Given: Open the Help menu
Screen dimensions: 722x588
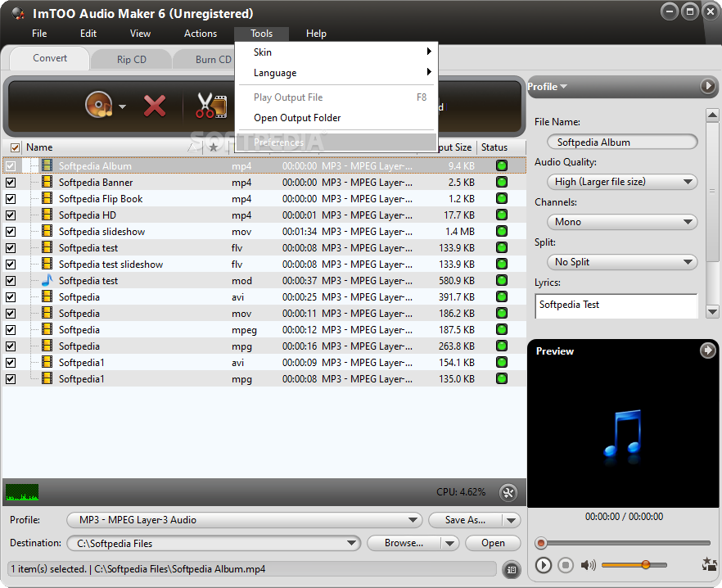Looking at the screenshot, I should [316, 34].
